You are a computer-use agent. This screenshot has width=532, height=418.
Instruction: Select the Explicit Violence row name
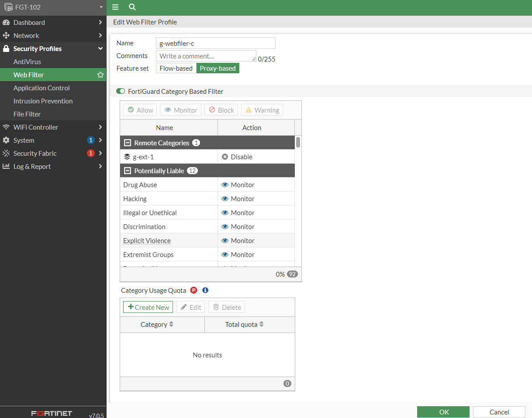point(147,240)
